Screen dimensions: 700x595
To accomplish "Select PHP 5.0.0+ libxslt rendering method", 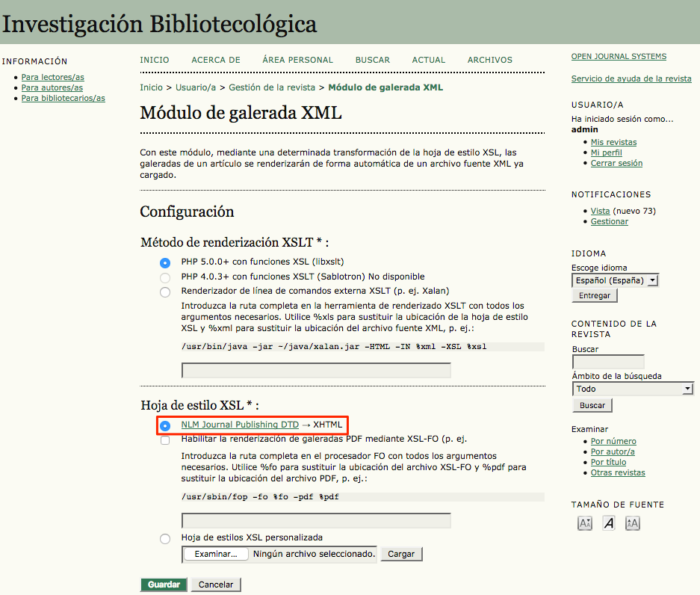I will 165,263.
